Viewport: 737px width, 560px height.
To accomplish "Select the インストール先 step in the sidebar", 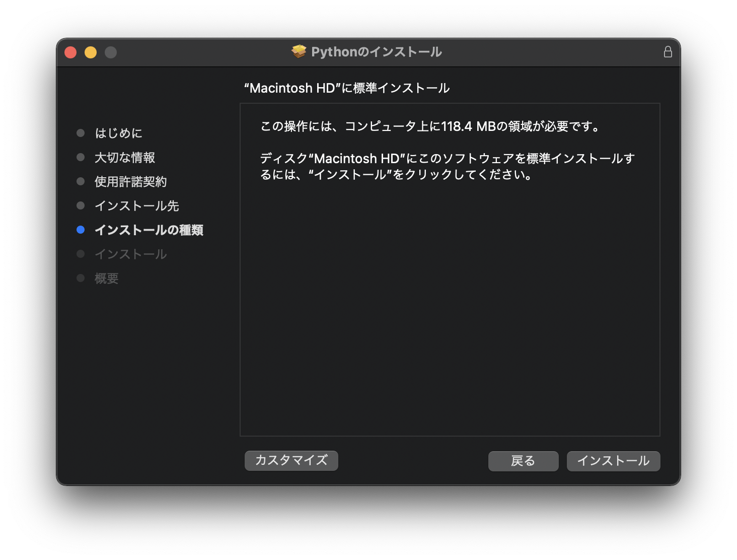I will tap(137, 205).
